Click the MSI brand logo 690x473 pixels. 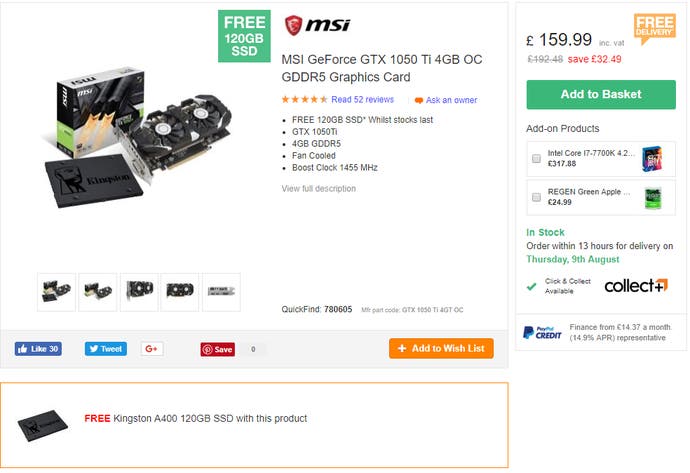click(x=317, y=26)
